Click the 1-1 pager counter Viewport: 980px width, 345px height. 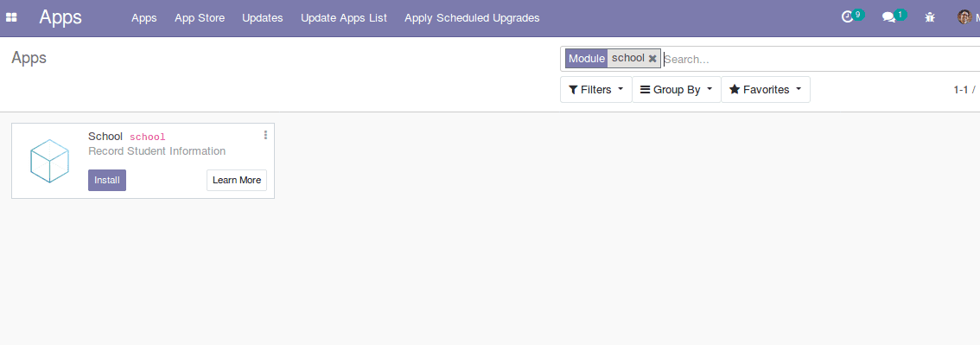[x=961, y=89]
